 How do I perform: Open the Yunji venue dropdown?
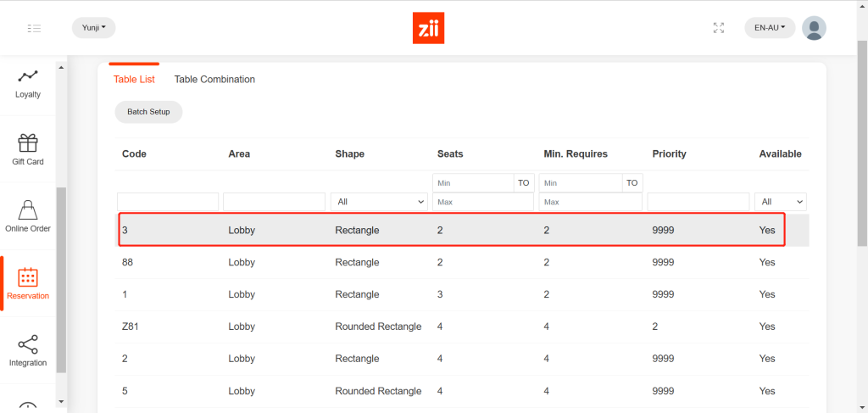(x=93, y=28)
